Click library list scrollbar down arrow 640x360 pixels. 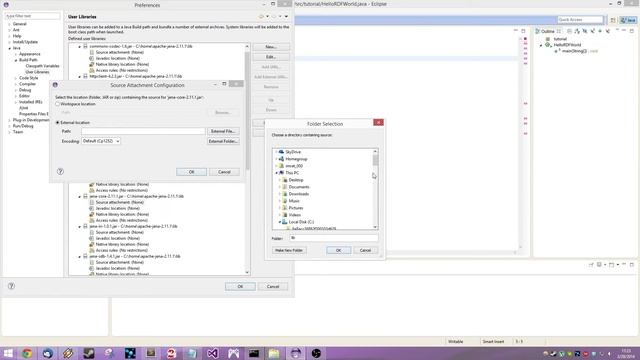pyautogui.click(x=247, y=272)
